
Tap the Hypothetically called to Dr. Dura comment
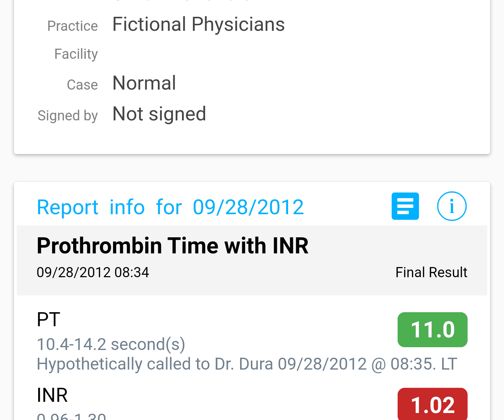247,364
